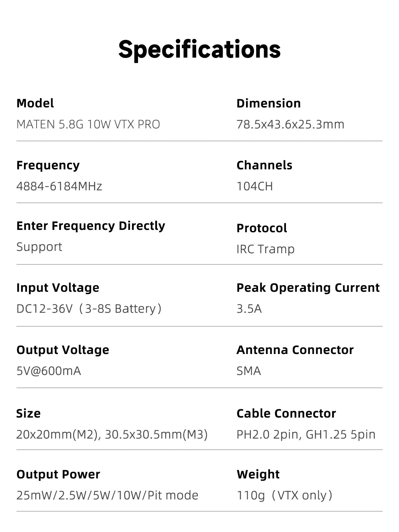Image resolution: width=399 pixels, height=532 pixels.
Task: Select the 5V@600mA output voltage value
Action: pos(49,371)
